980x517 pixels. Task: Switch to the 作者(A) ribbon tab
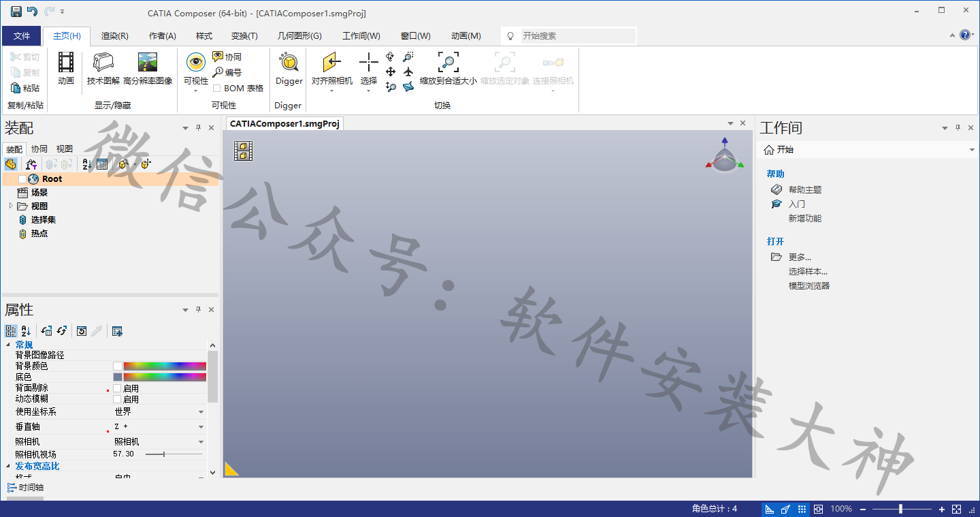click(163, 36)
